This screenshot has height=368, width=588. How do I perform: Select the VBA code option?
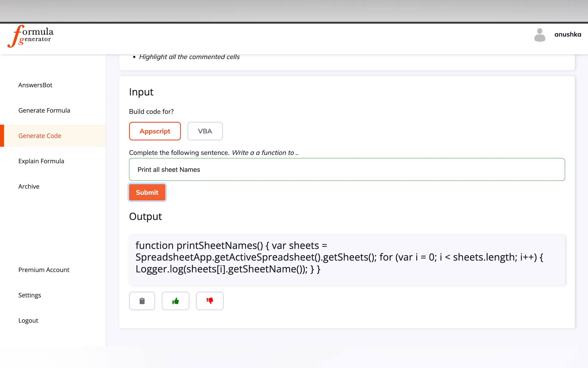pyautogui.click(x=205, y=131)
